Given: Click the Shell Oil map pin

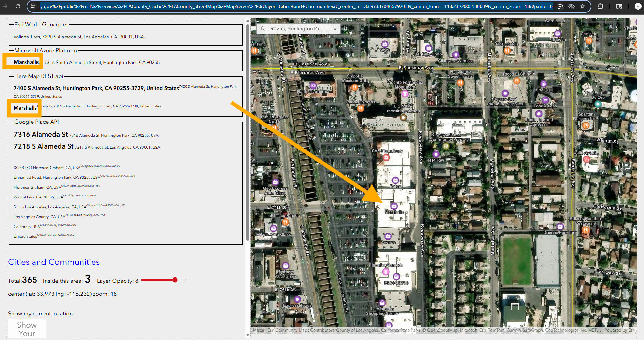Looking at the screenshot, I should pyautogui.click(x=544, y=84).
